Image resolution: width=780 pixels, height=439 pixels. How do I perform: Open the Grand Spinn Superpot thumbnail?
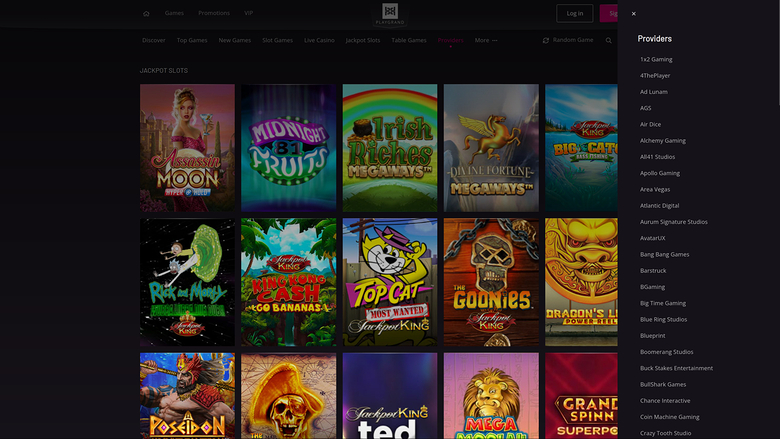pyautogui.click(x=581, y=396)
